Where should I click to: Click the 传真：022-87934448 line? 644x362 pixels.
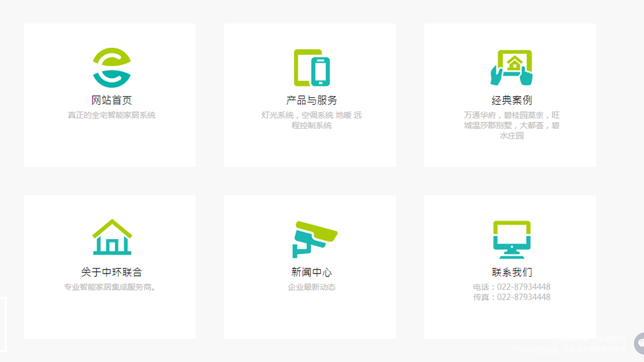(512, 297)
